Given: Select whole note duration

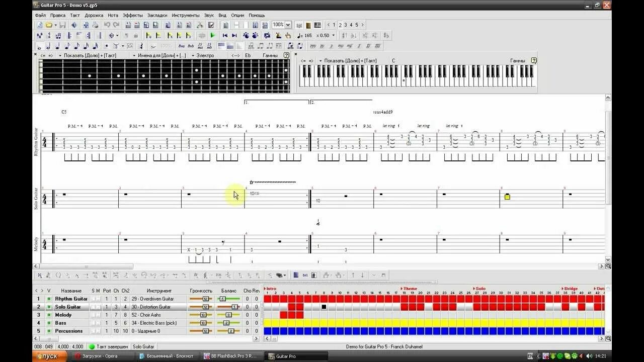Looking at the screenshot, I should (x=39, y=46).
